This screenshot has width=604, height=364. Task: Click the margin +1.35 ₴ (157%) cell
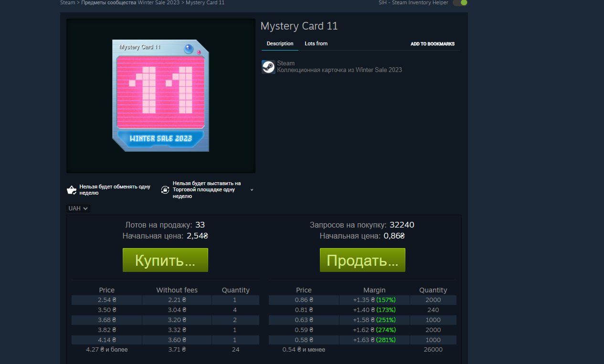(374, 300)
